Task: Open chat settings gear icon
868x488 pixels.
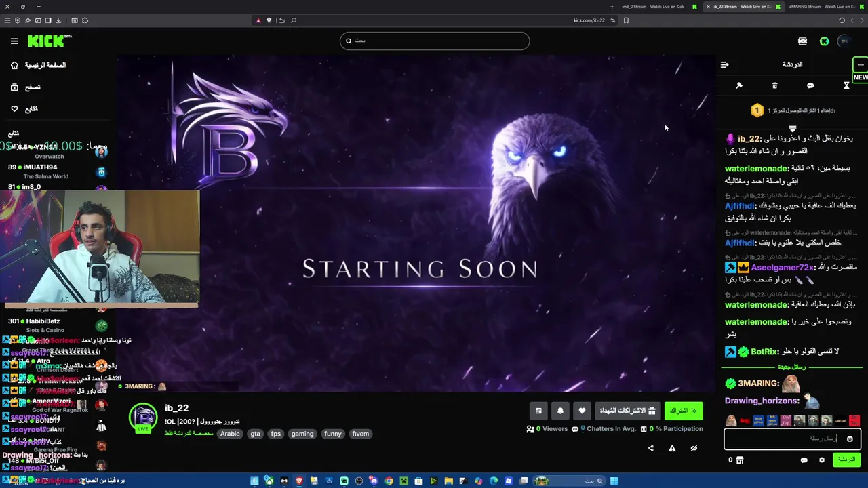Action: tap(822, 460)
